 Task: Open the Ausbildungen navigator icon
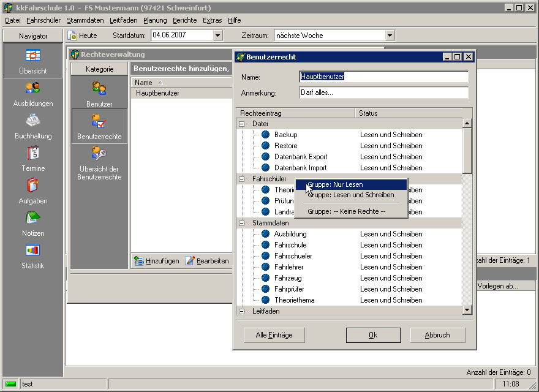33,89
